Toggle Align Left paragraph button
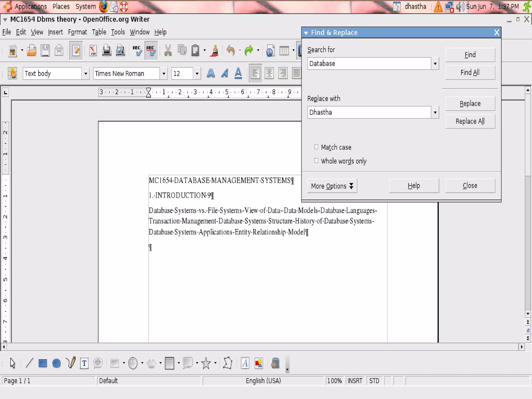Image resolution: width=532 pixels, height=399 pixels. click(255, 73)
